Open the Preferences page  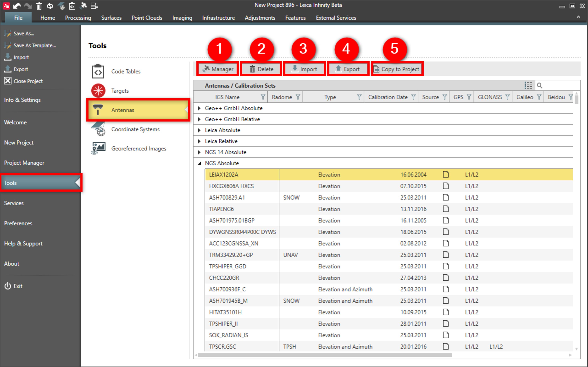pyautogui.click(x=18, y=223)
